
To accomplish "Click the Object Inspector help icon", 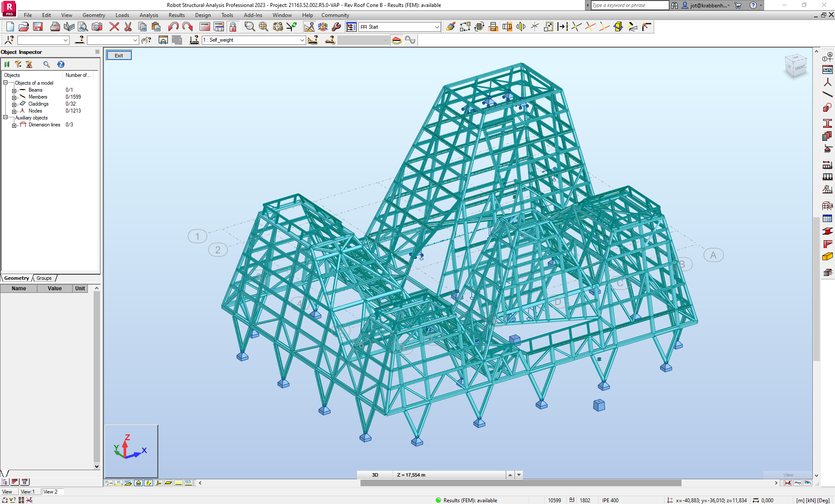I will coord(61,64).
